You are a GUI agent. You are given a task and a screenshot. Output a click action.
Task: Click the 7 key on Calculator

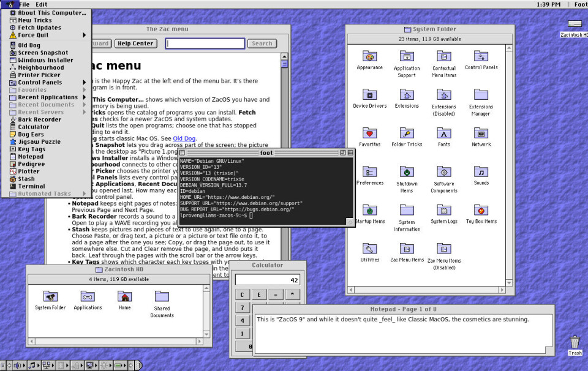pos(243,308)
